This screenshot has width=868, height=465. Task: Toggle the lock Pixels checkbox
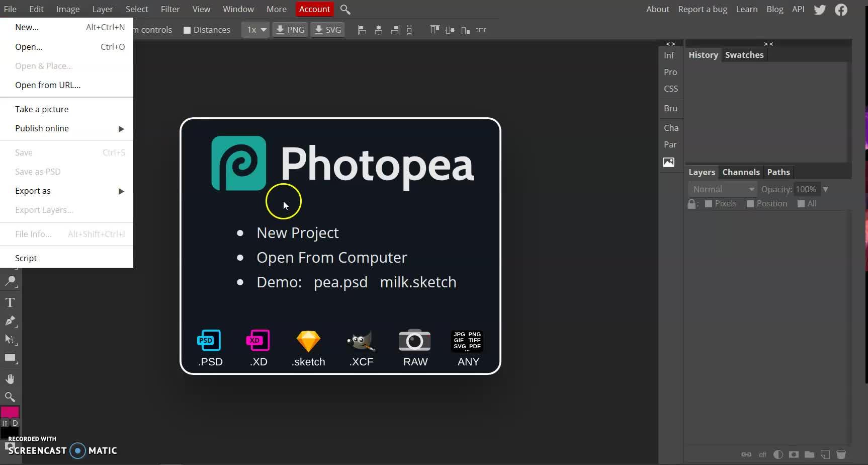click(709, 204)
